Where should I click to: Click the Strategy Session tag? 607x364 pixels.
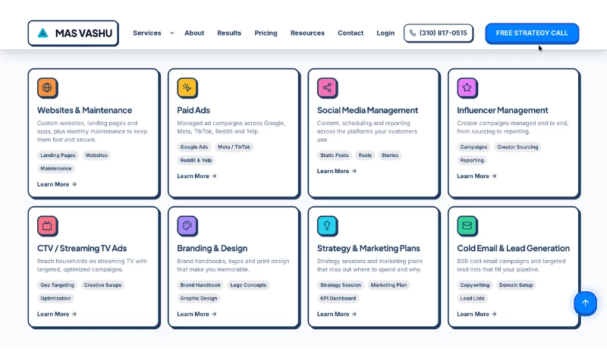(x=341, y=285)
